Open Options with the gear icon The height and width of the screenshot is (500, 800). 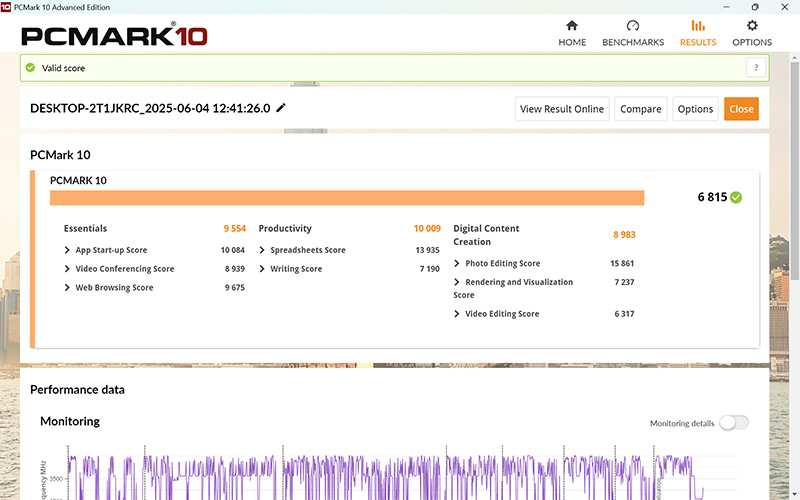pyautogui.click(x=752, y=26)
